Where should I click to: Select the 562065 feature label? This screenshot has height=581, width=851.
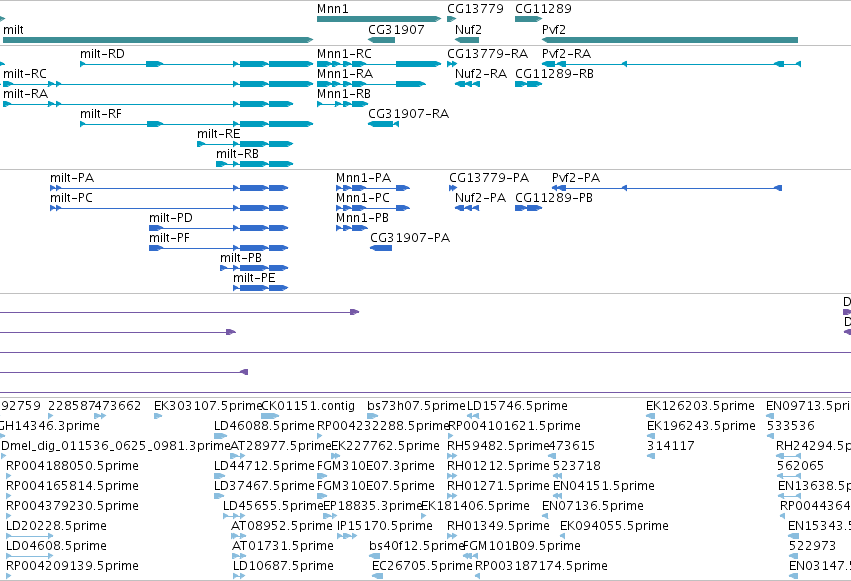[800, 466]
